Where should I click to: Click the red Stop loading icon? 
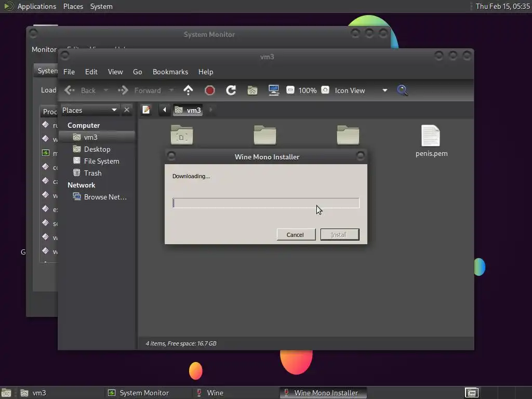(210, 90)
